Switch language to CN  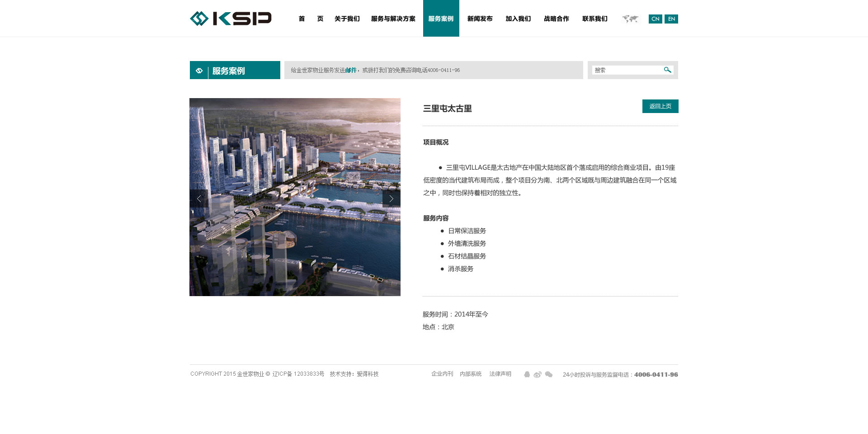point(655,19)
